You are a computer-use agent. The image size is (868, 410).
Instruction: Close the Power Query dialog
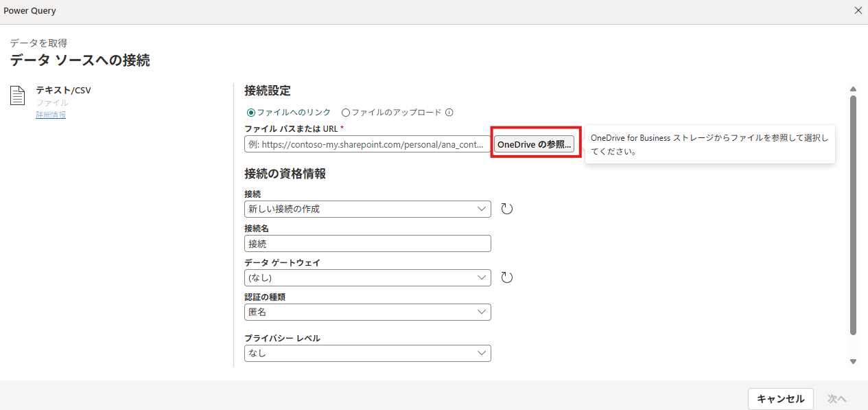tap(858, 10)
